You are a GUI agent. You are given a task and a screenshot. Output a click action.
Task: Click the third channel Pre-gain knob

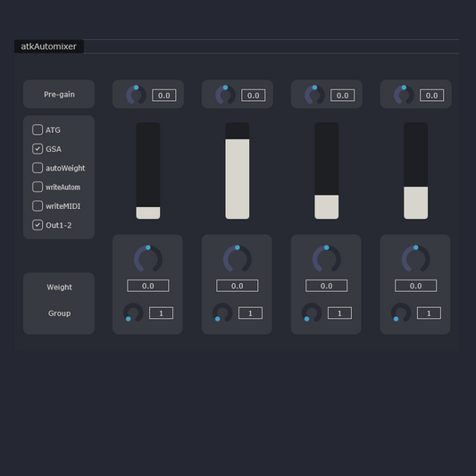coord(314,95)
